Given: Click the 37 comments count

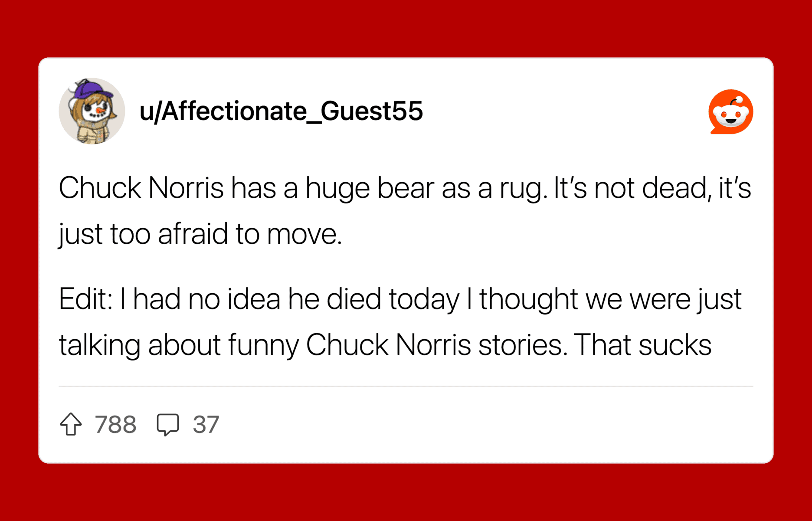Looking at the screenshot, I should [x=206, y=424].
